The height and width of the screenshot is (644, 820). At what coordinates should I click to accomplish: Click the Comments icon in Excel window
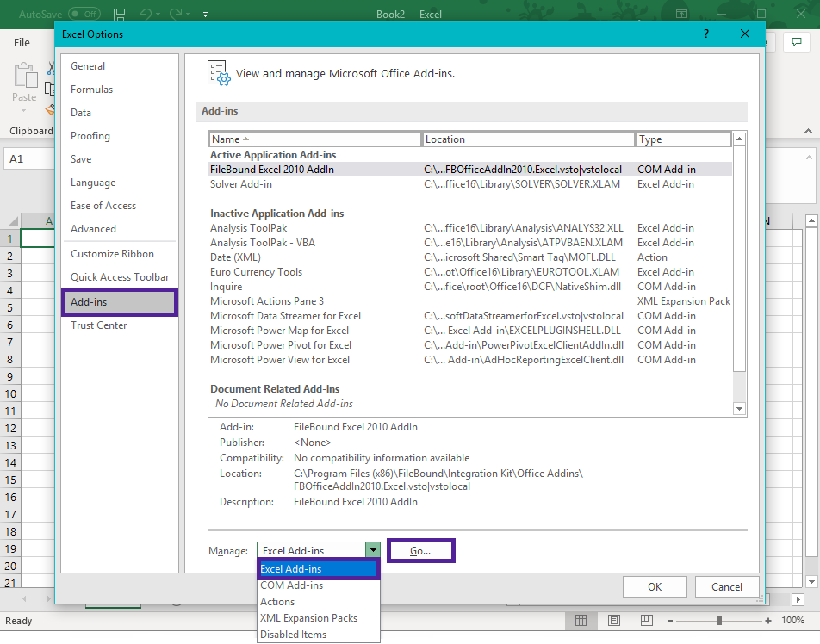797,42
